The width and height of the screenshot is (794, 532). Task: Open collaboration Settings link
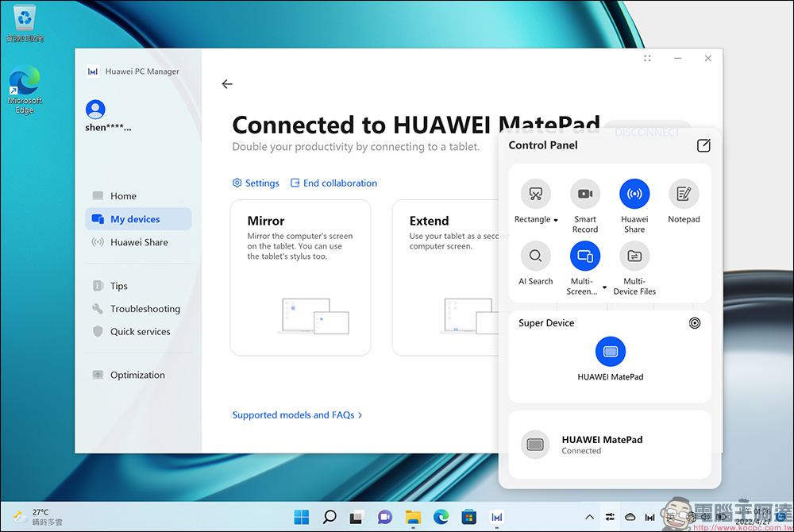tap(256, 183)
